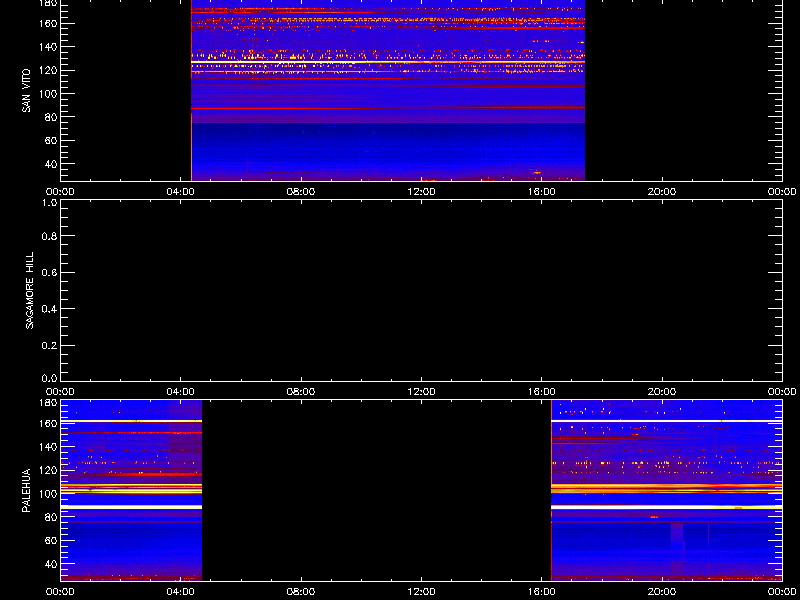The image size is (800, 600).
Task: Click the SAGAMORE HILL axis title
Action: click(30, 290)
